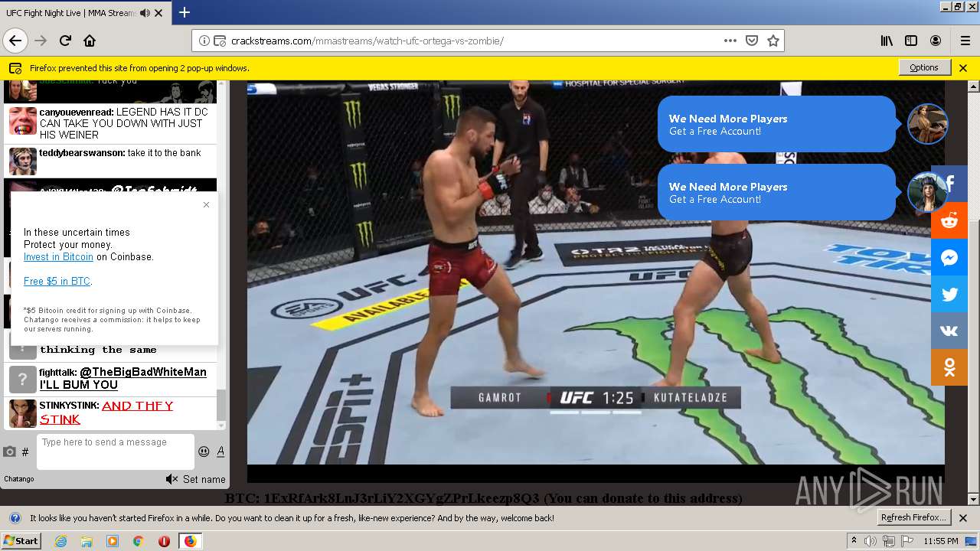Screen dimensions: 980x551
Task: Show site information icon in address bar
Action: pos(204,41)
